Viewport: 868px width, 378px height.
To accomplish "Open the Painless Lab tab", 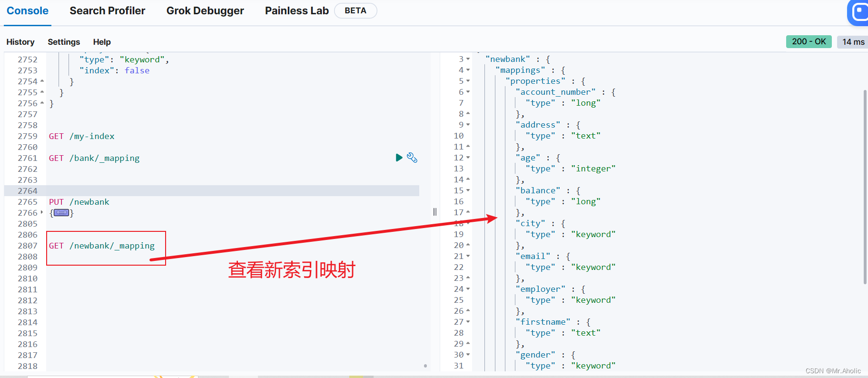I will [x=297, y=11].
